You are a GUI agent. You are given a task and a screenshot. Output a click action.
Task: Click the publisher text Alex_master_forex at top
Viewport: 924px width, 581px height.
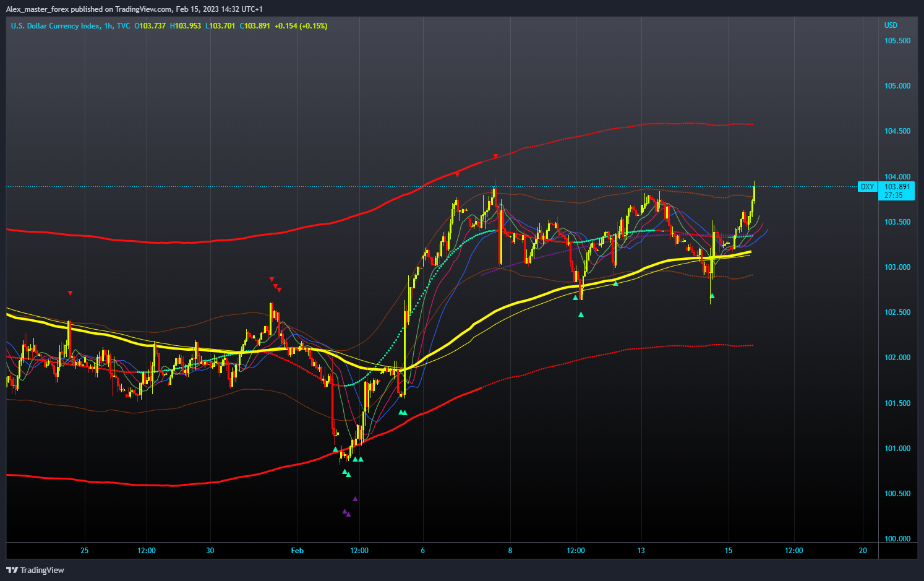click(37, 9)
